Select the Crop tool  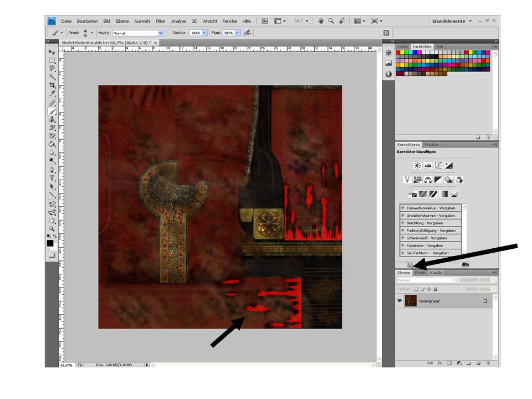[52, 85]
